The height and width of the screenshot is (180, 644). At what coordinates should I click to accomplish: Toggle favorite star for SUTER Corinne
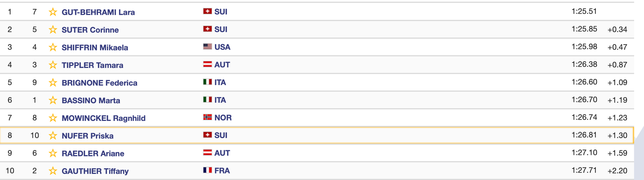coord(53,30)
